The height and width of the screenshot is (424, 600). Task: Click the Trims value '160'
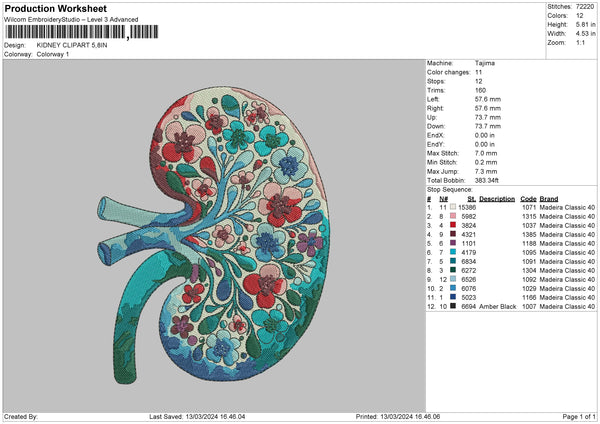pos(480,90)
